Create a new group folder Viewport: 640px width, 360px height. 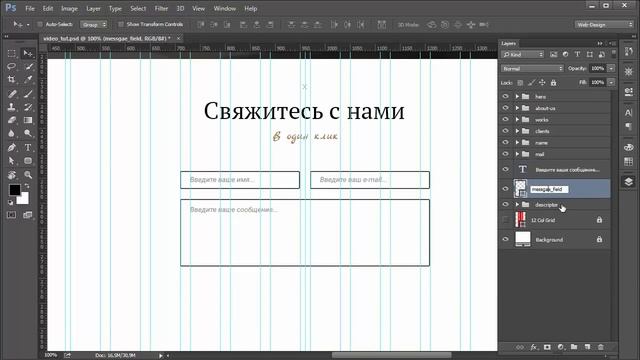574,347
